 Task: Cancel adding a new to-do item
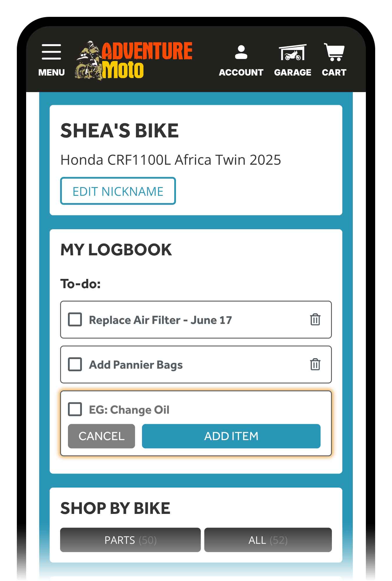point(101,436)
